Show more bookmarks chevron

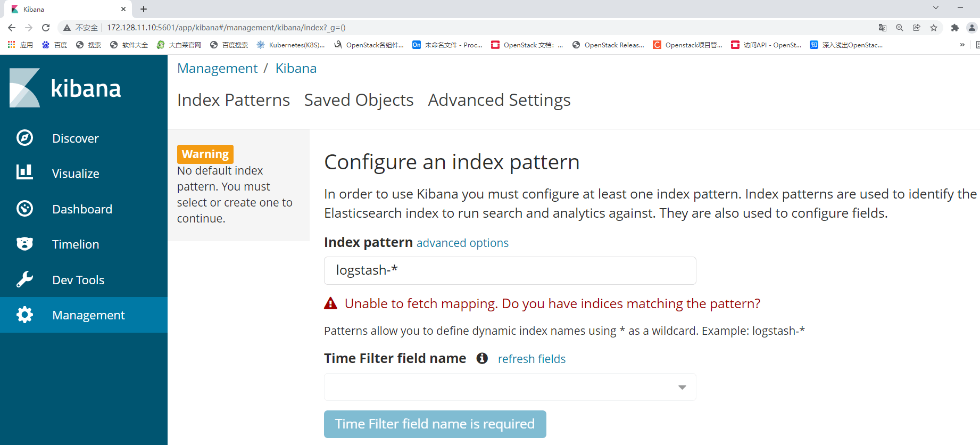pyautogui.click(x=962, y=45)
